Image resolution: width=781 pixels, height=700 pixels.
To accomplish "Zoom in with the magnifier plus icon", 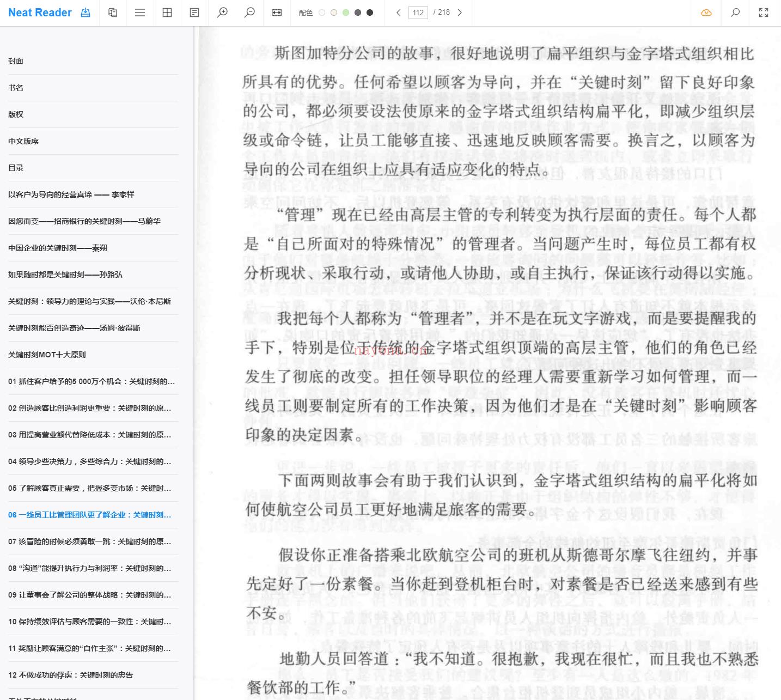I will tap(222, 13).
